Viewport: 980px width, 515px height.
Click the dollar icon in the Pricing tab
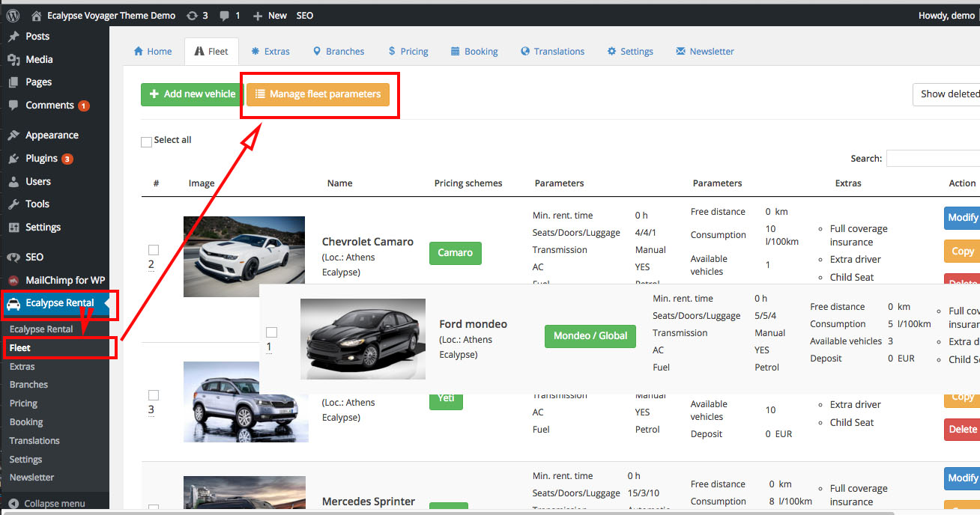[392, 52]
